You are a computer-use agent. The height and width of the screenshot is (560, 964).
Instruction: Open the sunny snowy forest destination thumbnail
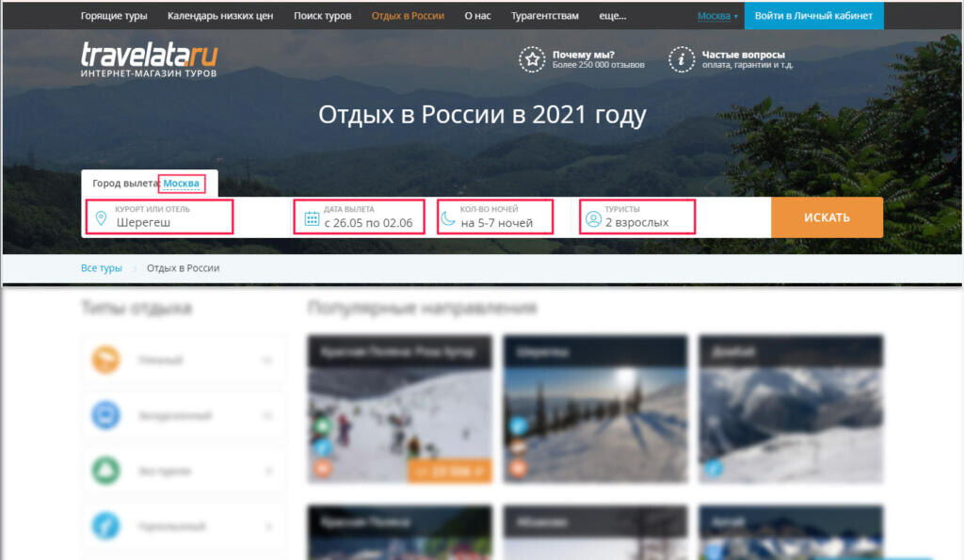[x=595, y=408]
